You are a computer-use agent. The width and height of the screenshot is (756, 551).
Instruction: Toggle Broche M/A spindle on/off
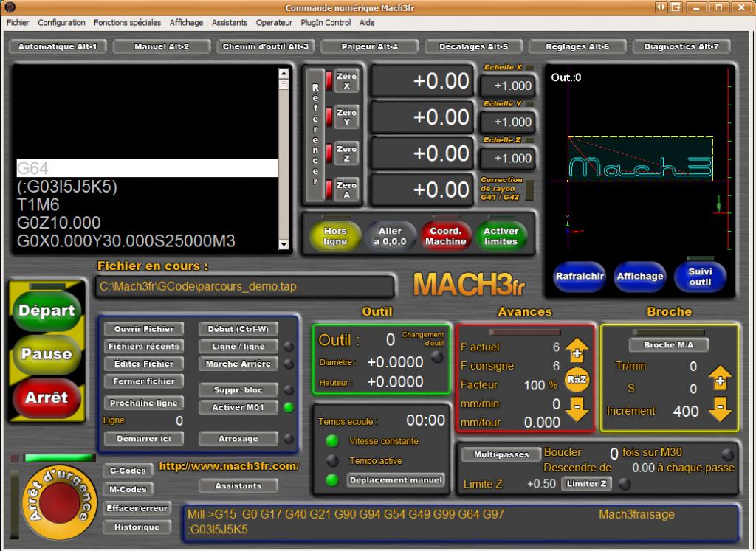[x=669, y=345]
